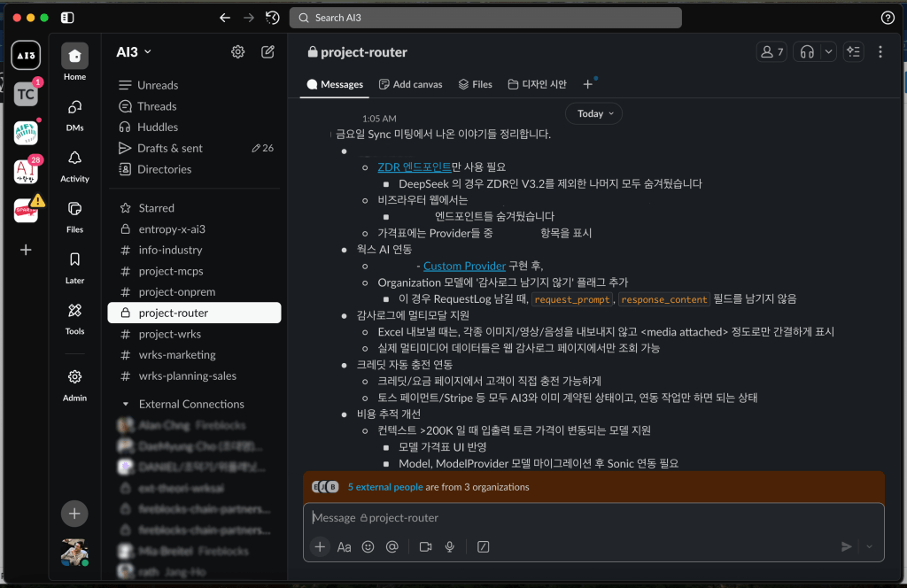
Task: Open the history clock icon
Action: pos(273,18)
